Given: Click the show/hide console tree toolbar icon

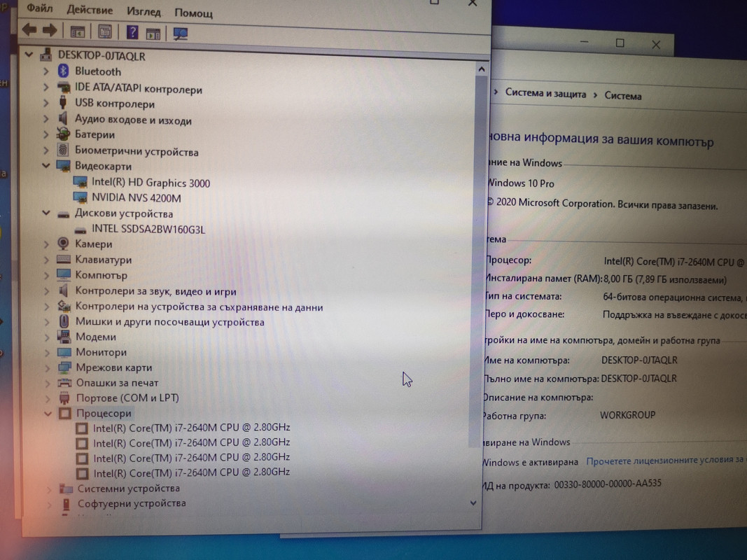Looking at the screenshot, I should pyautogui.click(x=78, y=32).
